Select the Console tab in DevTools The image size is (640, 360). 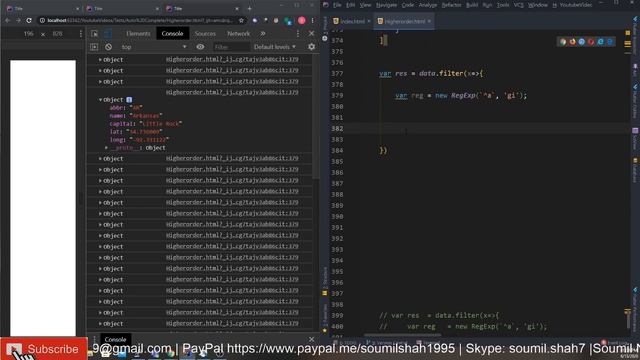coord(172,34)
